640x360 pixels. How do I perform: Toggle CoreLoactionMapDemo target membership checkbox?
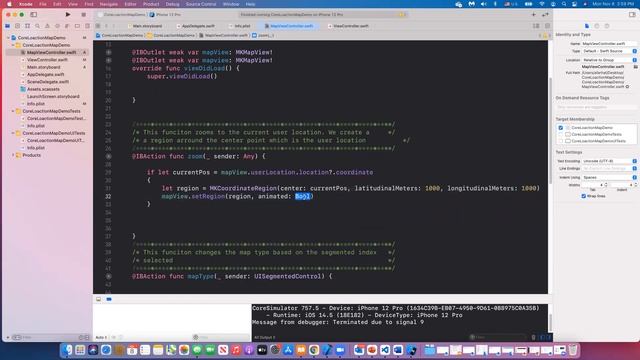pyautogui.click(x=560, y=128)
